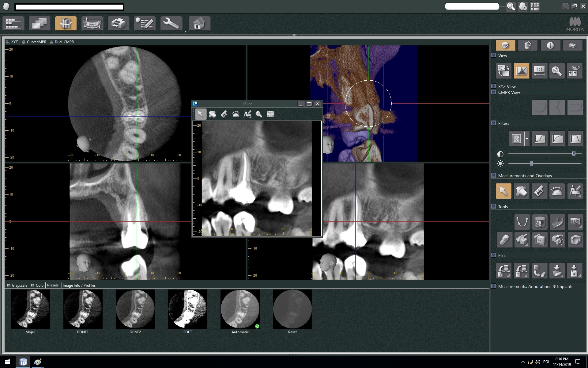Viewport: 588px width, 368px height.
Task: Click the save to floppy disk button in Files
Action: tap(575, 271)
